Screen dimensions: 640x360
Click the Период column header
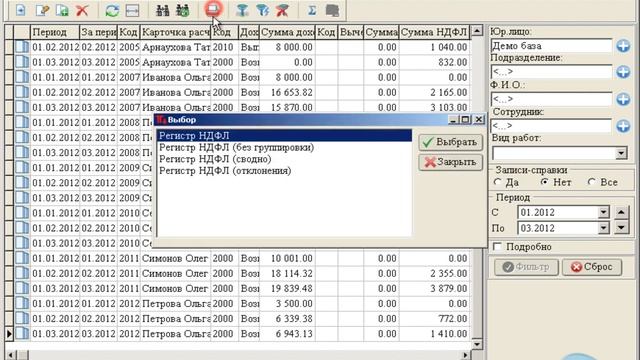click(x=55, y=32)
